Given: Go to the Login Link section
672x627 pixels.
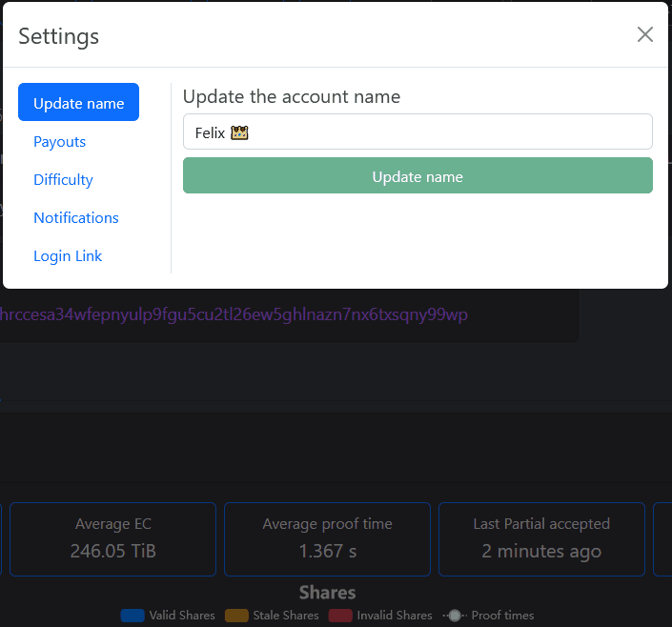Looking at the screenshot, I should coord(68,255).
